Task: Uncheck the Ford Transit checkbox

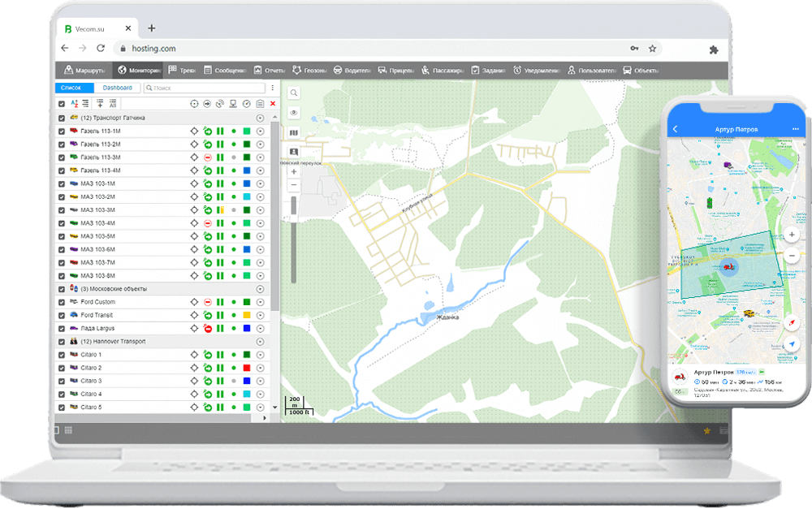Action: [62, 315]
